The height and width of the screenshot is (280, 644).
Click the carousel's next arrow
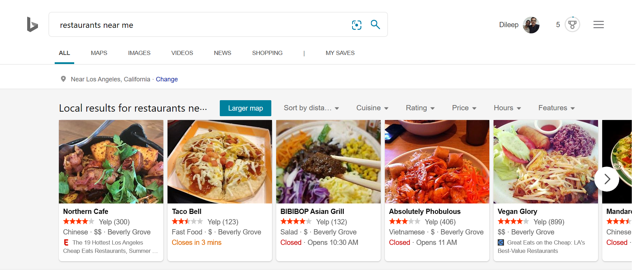(x=607, y=179)
